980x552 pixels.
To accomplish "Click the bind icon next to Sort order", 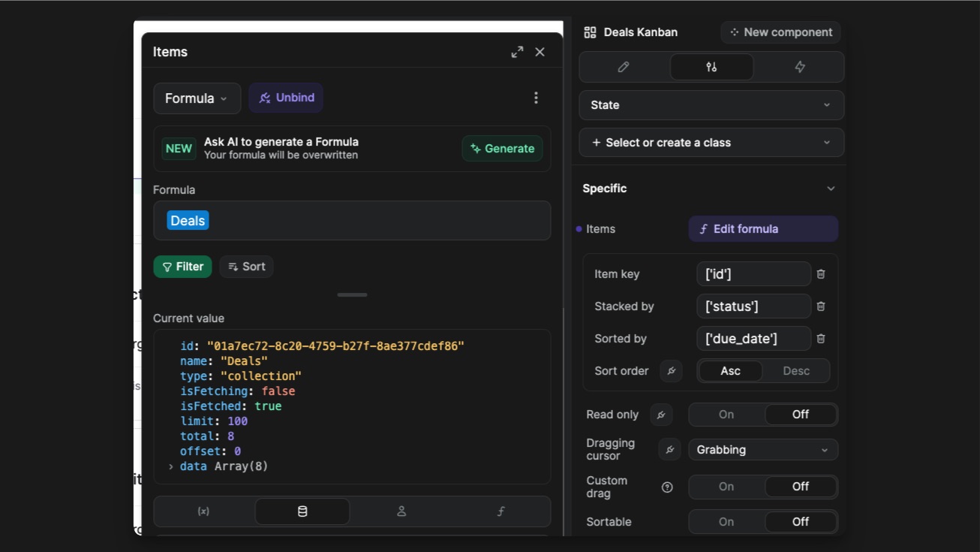I will click(x=671, y=371).
